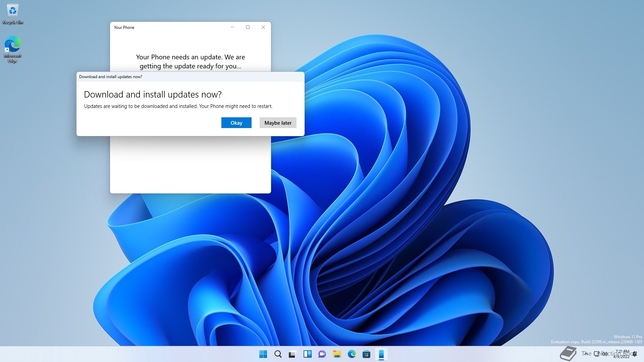Maximize the Your Phone window
The width and height of the screenshot is (644, 362).
tap(248, 27)
